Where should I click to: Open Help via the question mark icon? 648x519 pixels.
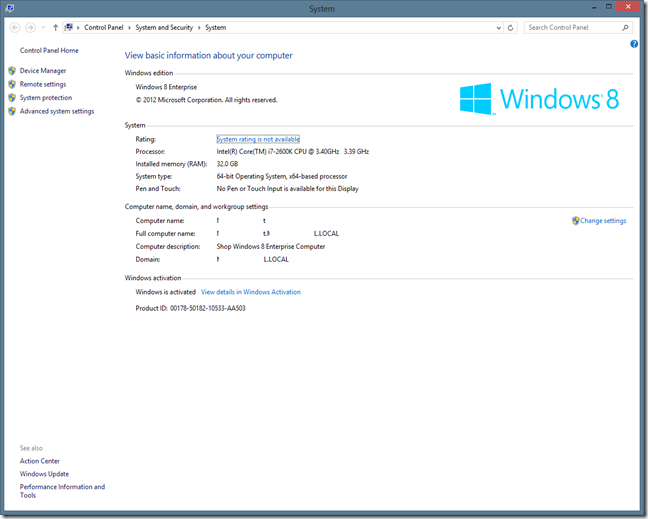[634, 44]
